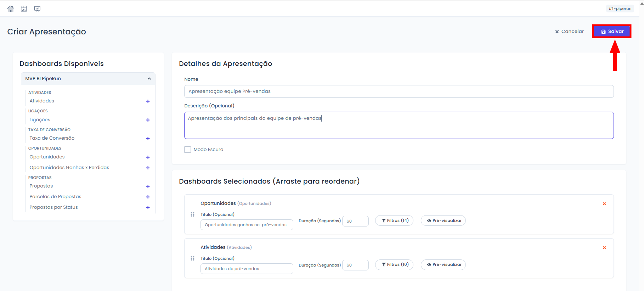Add Taxa de Conversão dashboard plus icon
The image size is (644, 291).
click(x=148, y=139)
